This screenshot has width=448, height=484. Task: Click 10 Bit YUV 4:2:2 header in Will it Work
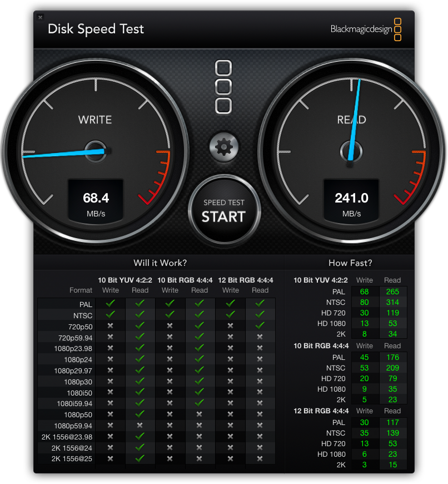click(x=125, y=280)
